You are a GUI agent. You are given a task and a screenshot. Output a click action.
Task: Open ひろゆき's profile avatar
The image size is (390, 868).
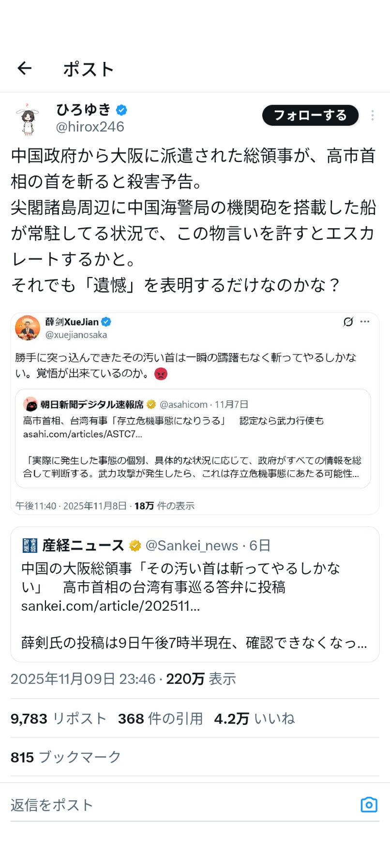28,119
